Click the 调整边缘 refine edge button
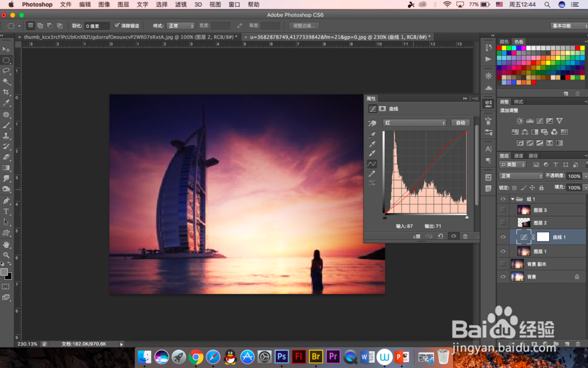This screenshot has height=368, width=588. 304,26
